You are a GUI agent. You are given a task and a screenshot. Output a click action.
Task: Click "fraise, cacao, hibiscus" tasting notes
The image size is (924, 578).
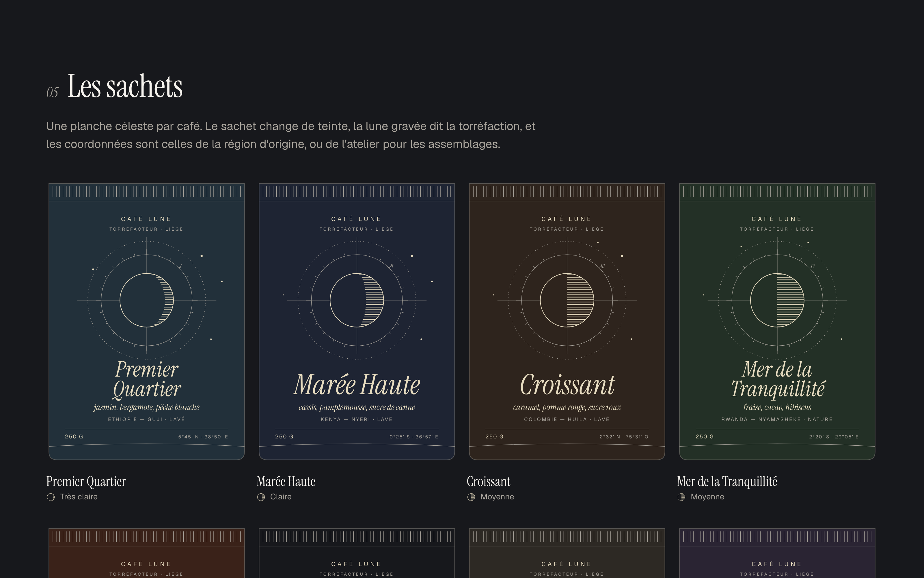coord(777,407)
